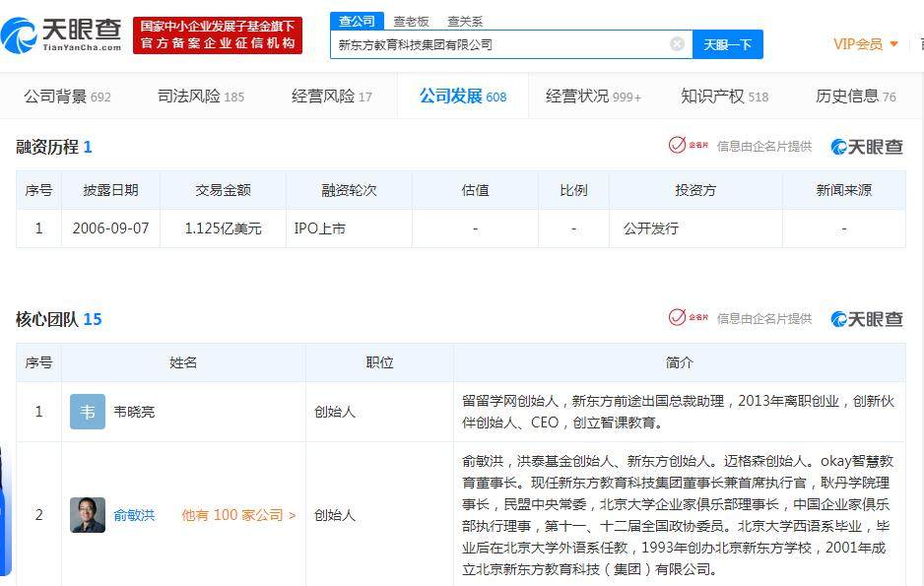Click the 简介 column header

click(680, 362)
